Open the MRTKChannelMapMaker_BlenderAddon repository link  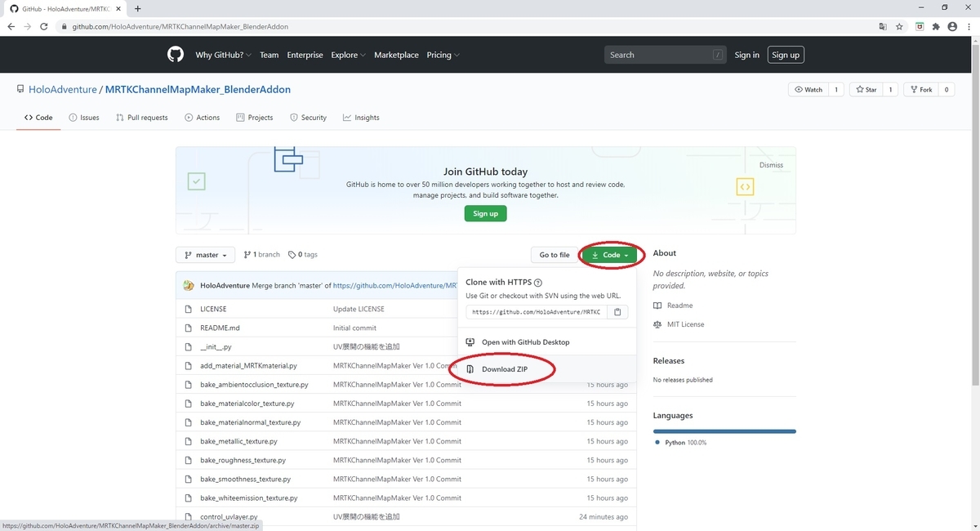[x=198, y=90]
